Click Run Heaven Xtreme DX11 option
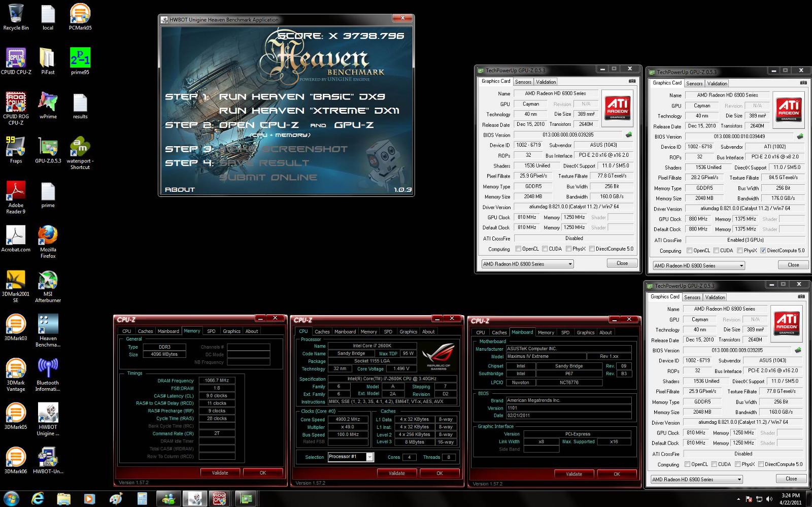 coord(309,110)
